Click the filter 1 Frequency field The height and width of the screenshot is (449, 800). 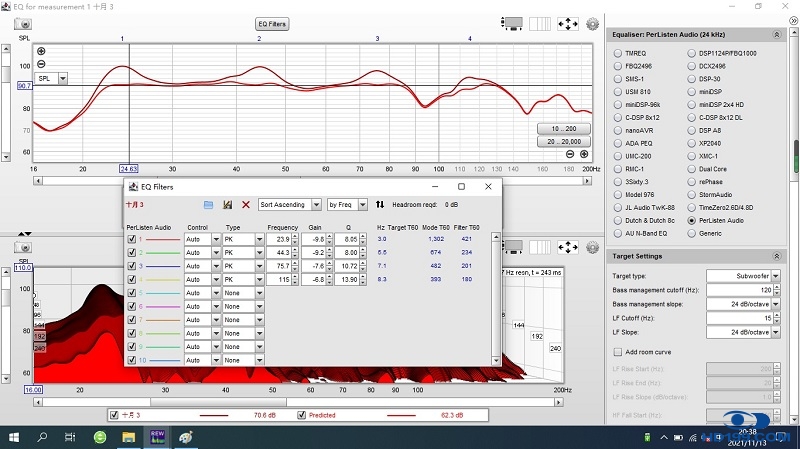(279, 239)
